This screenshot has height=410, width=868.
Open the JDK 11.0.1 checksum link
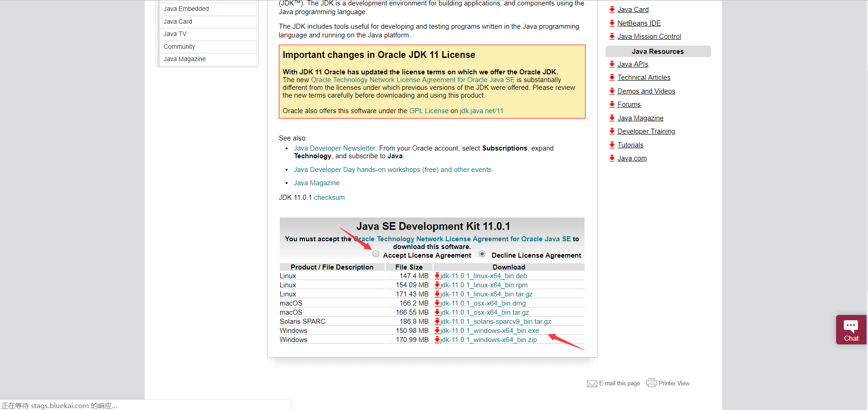click(329, 197)
